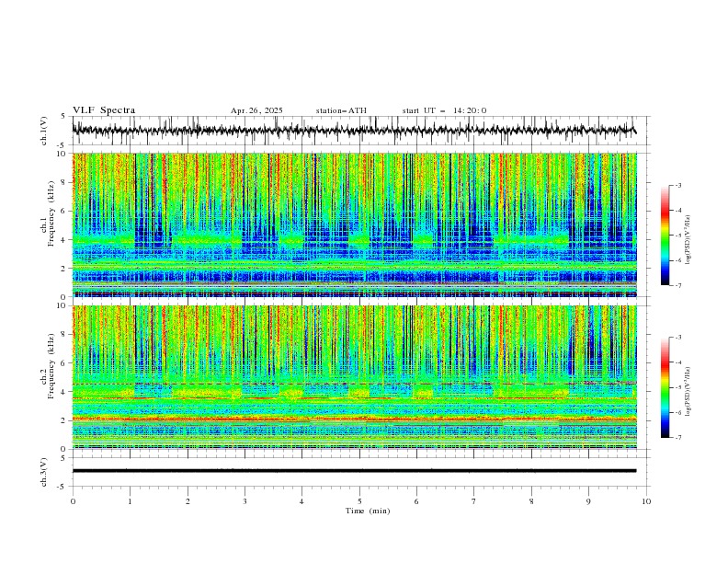Click time axis tick "7"
The height and width of the screenshot is (563, 728).
[x=474, y=501]
